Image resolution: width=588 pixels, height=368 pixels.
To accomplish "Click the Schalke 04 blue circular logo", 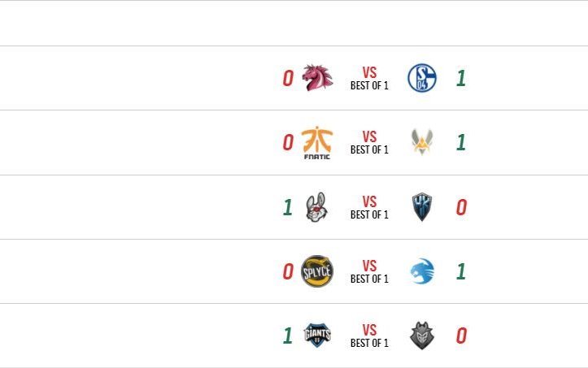I will point(422,78).
